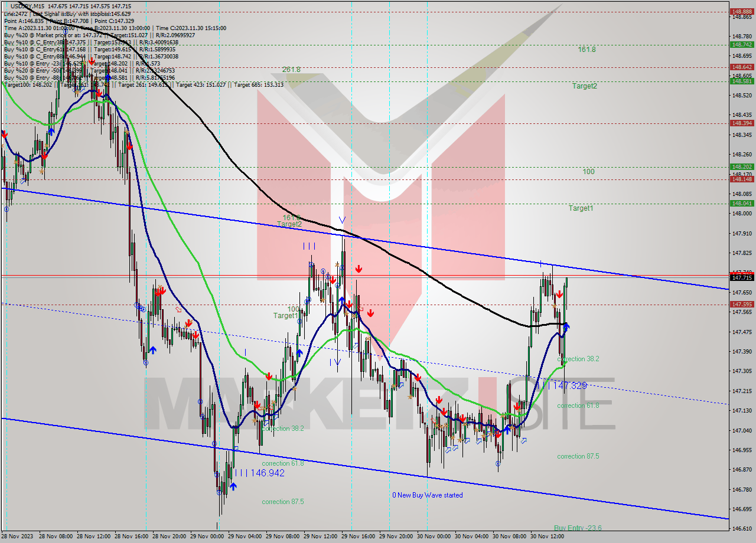Click the '30 Nov 12:00' time label
Screen dimensions: 756x543
click(x=548, y=537)
